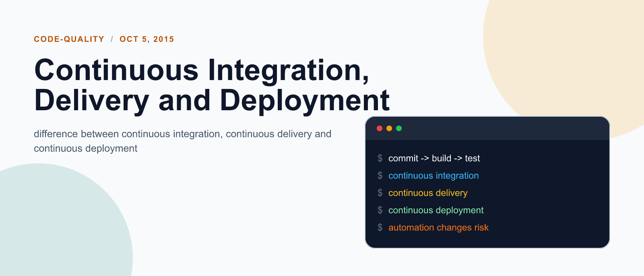644x276 pixels.
Task: Click the CODE-QUALITY category label
Action: [69, 39]
